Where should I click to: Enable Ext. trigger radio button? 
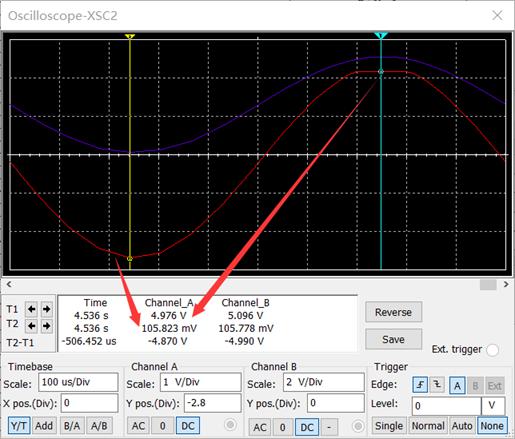click(x=492, y=350)
